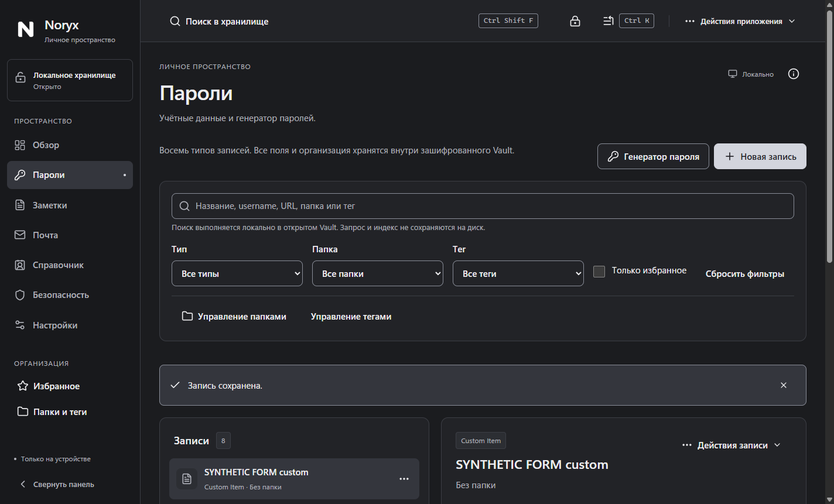The height and width of the screenshot is (504, 834).
Task: Open the Справочник section
Action: coord(70,265)
